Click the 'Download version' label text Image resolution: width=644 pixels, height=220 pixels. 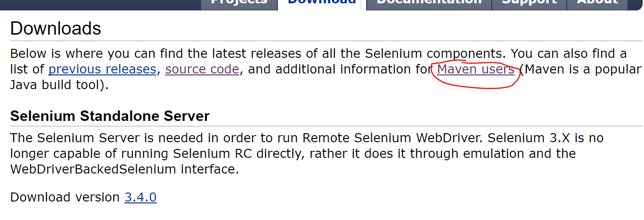coord(65,197)
